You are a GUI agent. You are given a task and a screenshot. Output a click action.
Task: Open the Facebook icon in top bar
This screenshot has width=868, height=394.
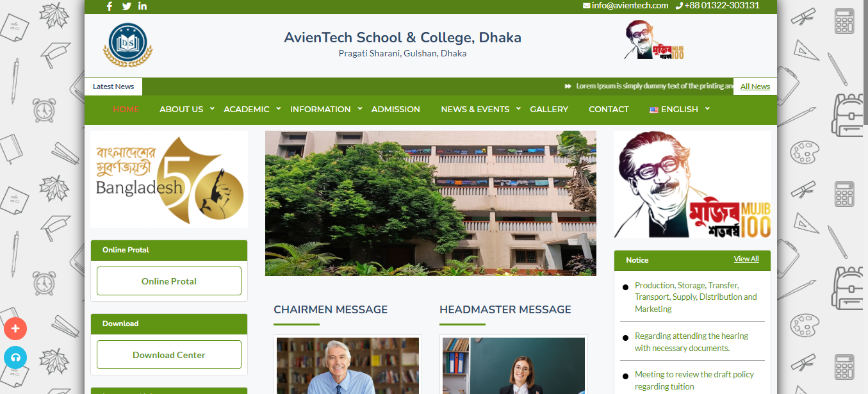click(110, 6)
